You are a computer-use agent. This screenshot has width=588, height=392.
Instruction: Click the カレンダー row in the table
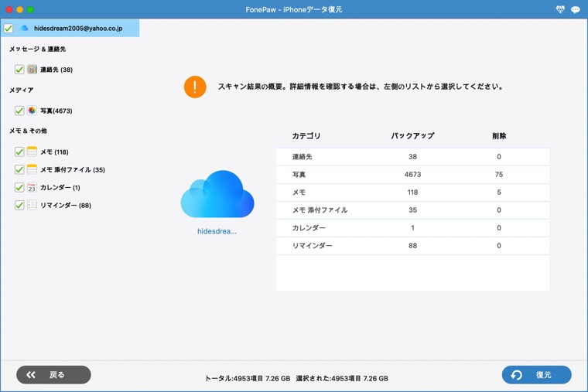413,228
